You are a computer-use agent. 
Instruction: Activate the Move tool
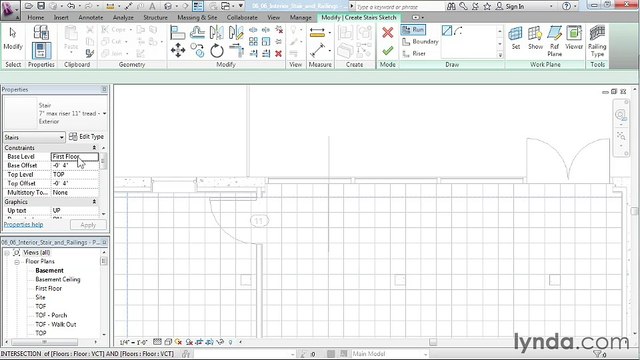(178, 51)
